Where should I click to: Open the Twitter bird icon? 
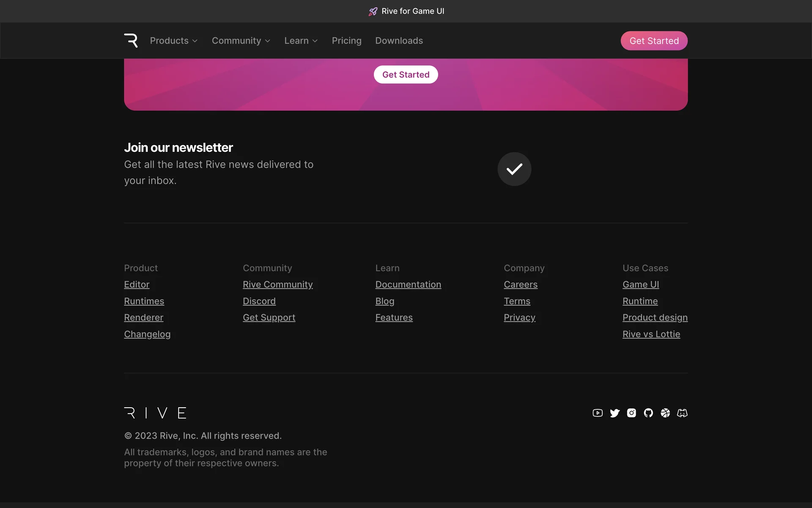(614, 413)
